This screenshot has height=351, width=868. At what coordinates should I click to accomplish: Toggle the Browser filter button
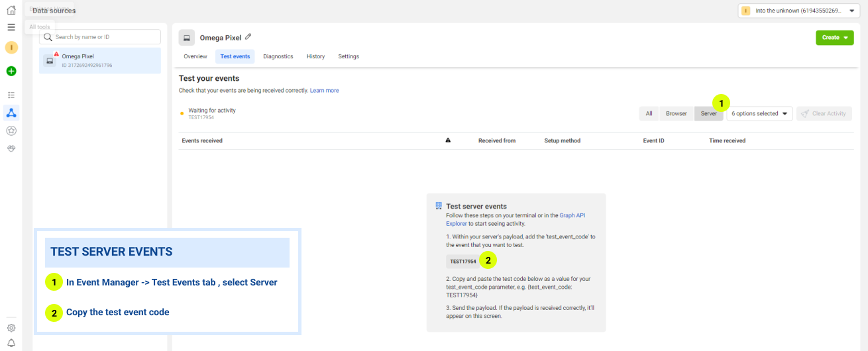point(676,114)
